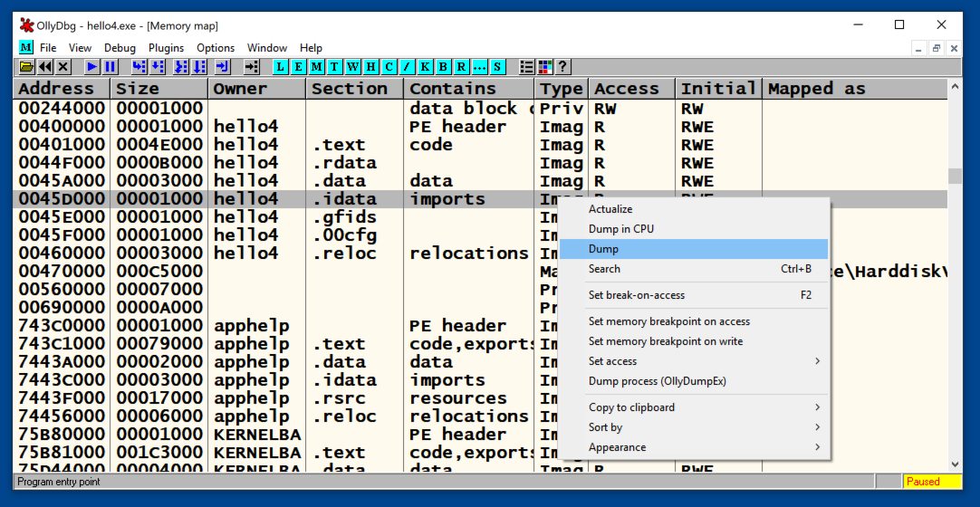Choose Set memory breakpoint on write
This screenshot has height=507, width=980.
[x=666, y=341]
